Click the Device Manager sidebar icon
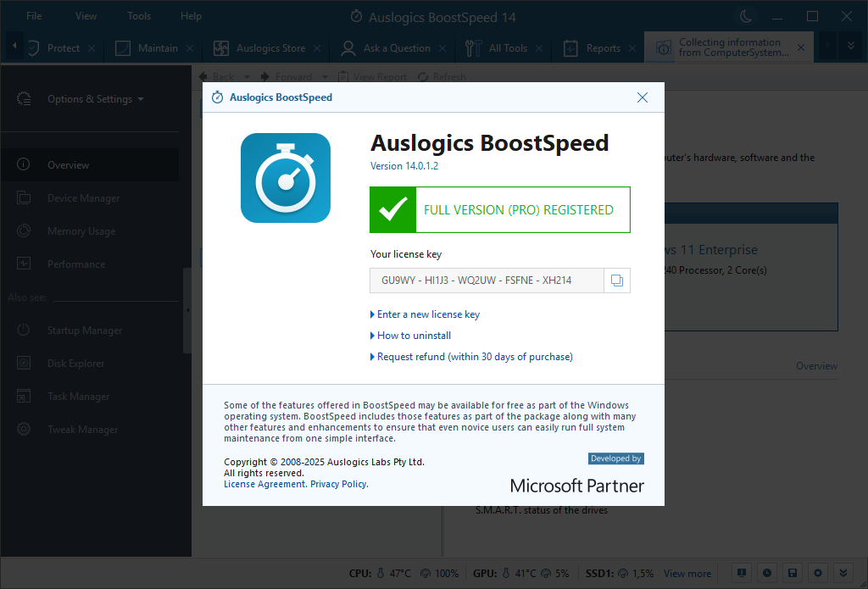Image resolution: width=868 pixels, height=589 pixels. (x=24, y=197)
